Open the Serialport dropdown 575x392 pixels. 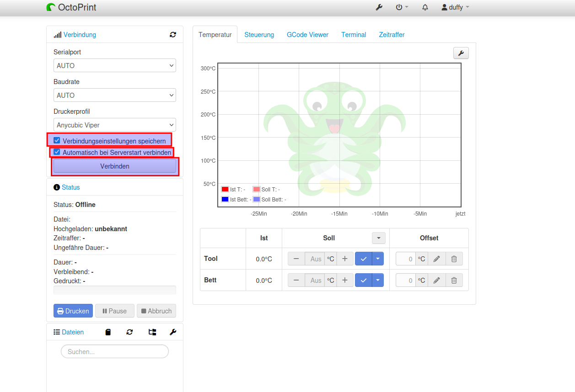(114, 66)
